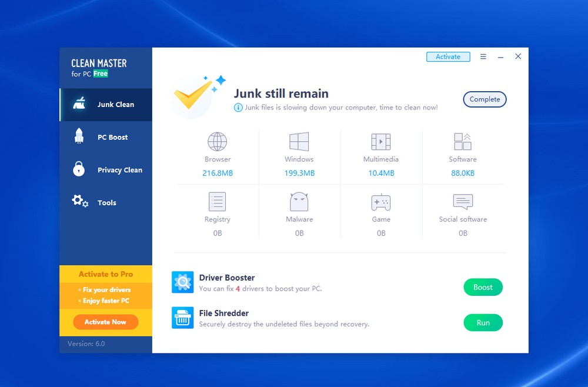588x387 pixels.
Task: Select the Game junk icon
Action: [x=380, y=202]
